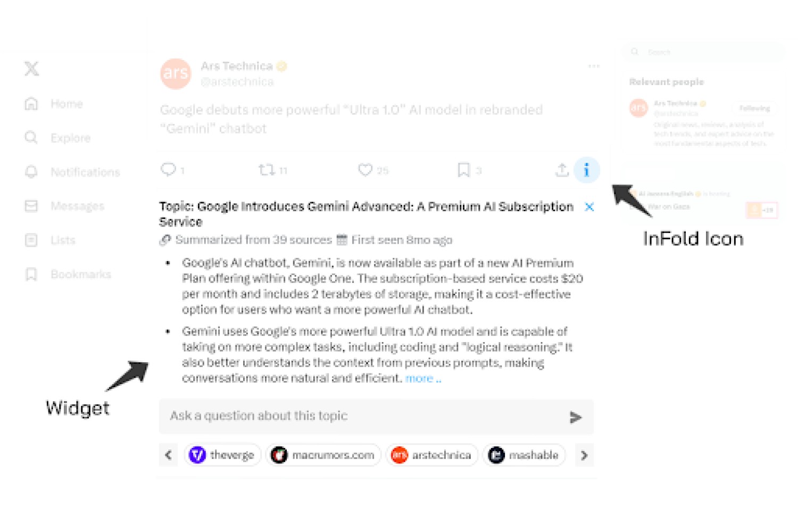Open tweet options three-dot menu
Viewport: 798px width, 532px height.
click(594, 66)
